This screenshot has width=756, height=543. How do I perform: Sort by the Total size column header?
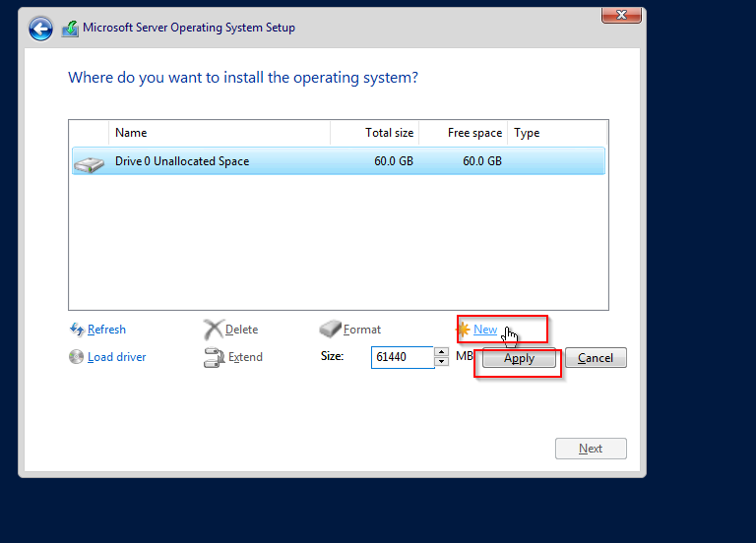[375, 133]
